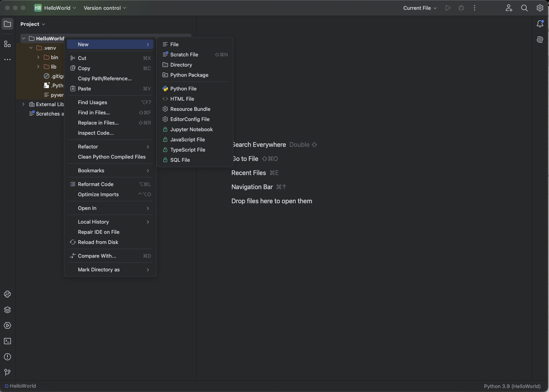Image resolution: width=549 pixels, height=392 pixels.
Task: Click Reload from Disk entry
Action: coord(110,242)
